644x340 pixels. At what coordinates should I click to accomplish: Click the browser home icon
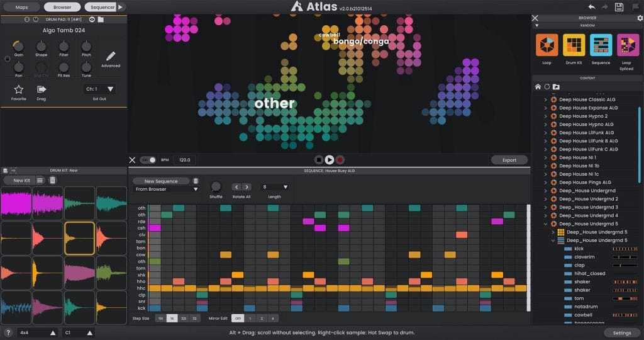pos(538,86)
